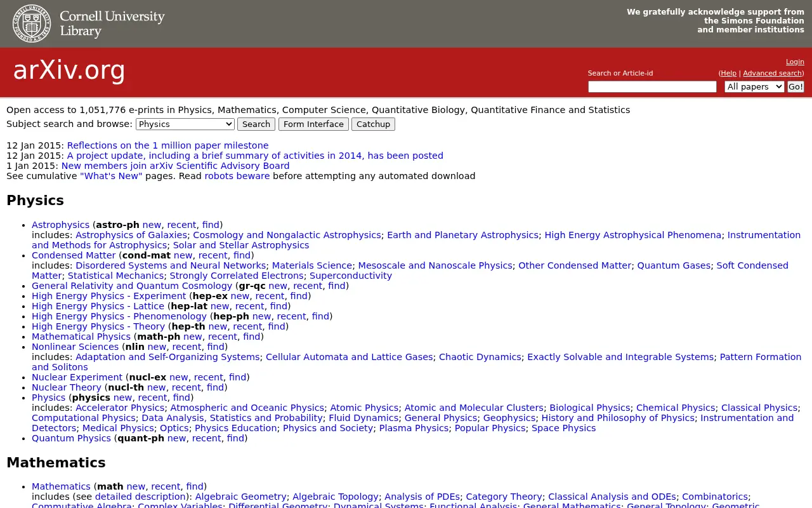Open the robots beware link
This screenshot has height=508, width=812.
[x=237, y=176]
